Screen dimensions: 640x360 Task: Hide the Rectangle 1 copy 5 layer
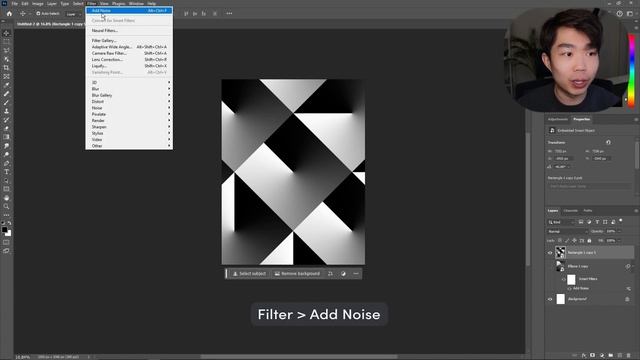click(x=550, y=253)
